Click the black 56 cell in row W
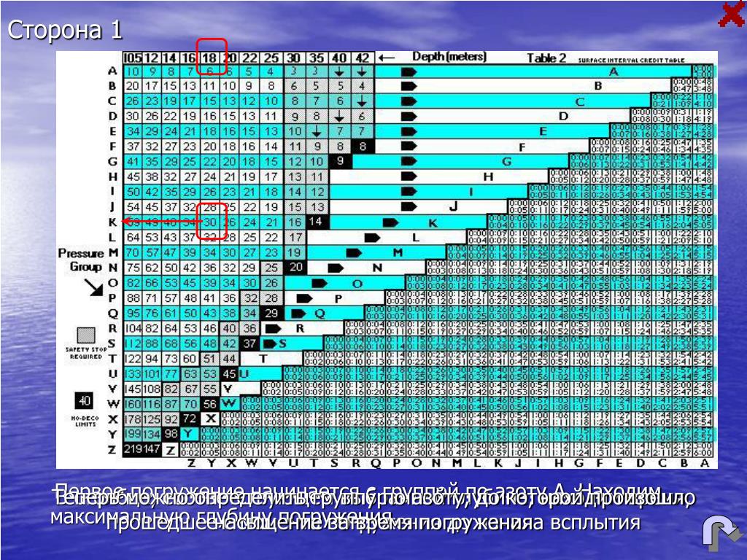 point(209,404)
